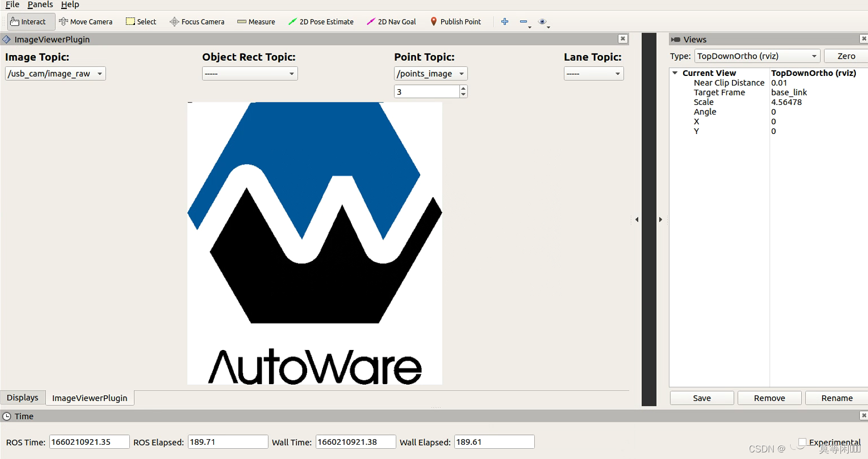Viewport: 868px width, 459px height.
Task: Open the Image Topic dropdown
Action: (56, 73)
